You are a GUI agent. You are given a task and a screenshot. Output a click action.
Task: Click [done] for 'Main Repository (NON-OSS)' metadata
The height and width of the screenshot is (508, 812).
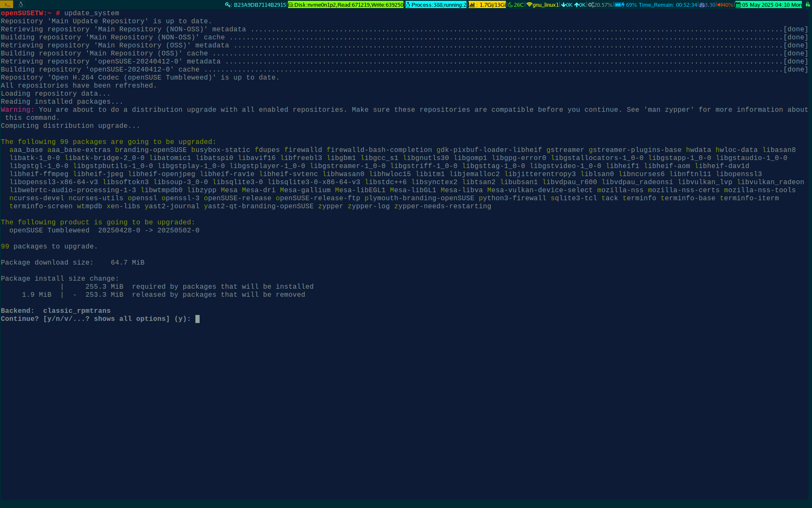point(796,29)
